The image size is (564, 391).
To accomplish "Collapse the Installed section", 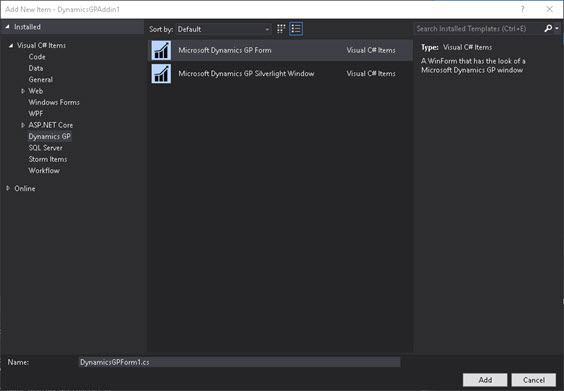I will [8, 27].
